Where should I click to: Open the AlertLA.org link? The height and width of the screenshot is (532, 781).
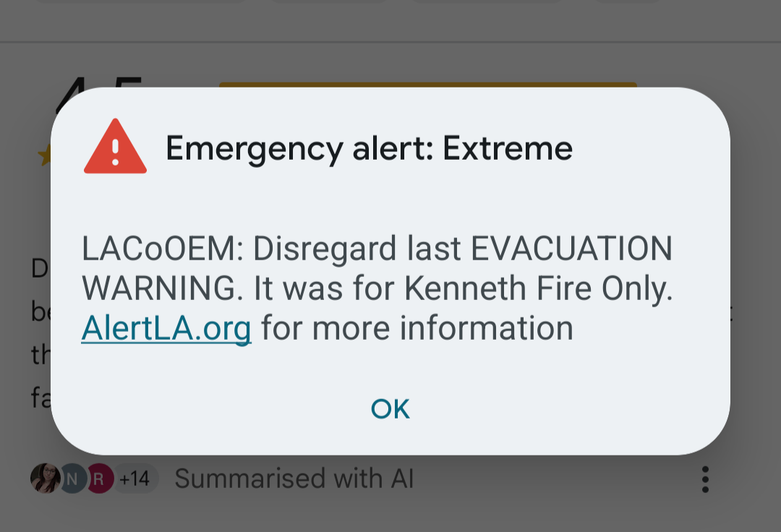(166, 329)
